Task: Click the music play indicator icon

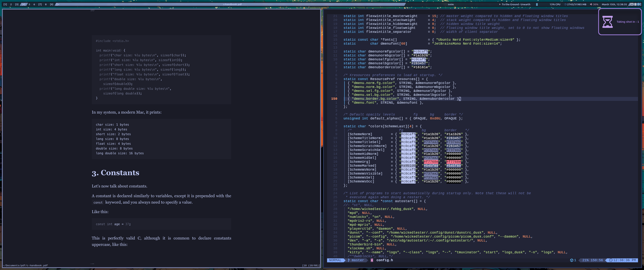Action: point(500,4)
